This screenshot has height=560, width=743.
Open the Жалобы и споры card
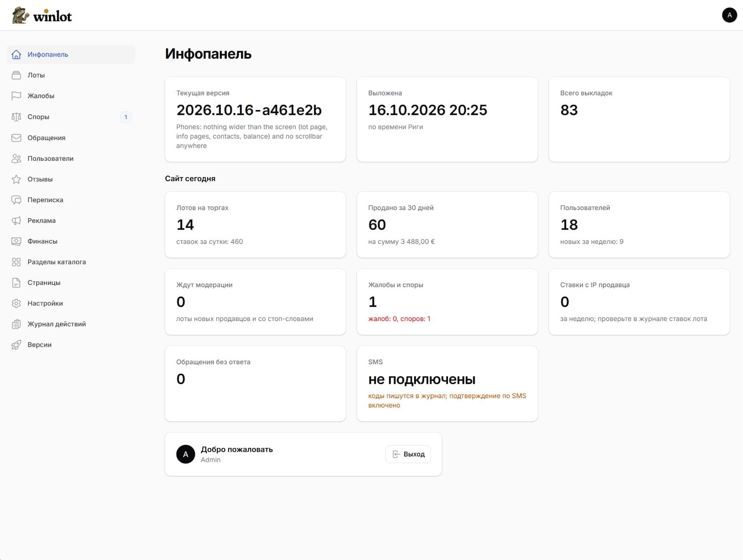447,302
